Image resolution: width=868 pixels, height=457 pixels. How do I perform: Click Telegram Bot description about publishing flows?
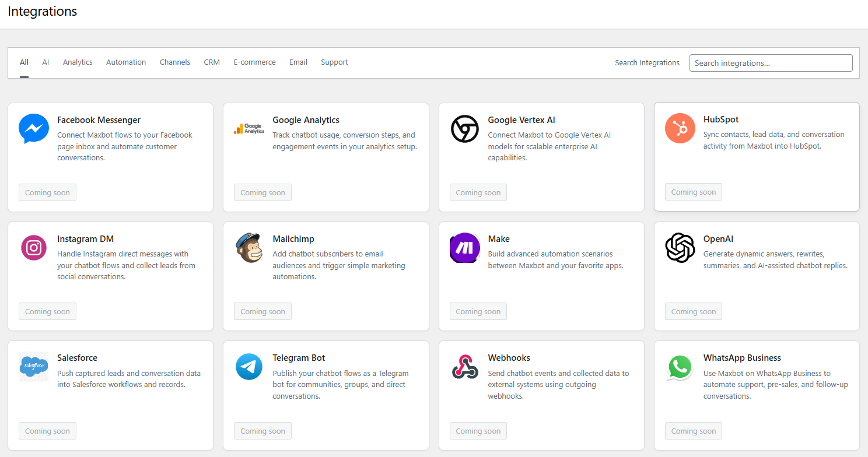pyautogui.click(x=341, y=385)
